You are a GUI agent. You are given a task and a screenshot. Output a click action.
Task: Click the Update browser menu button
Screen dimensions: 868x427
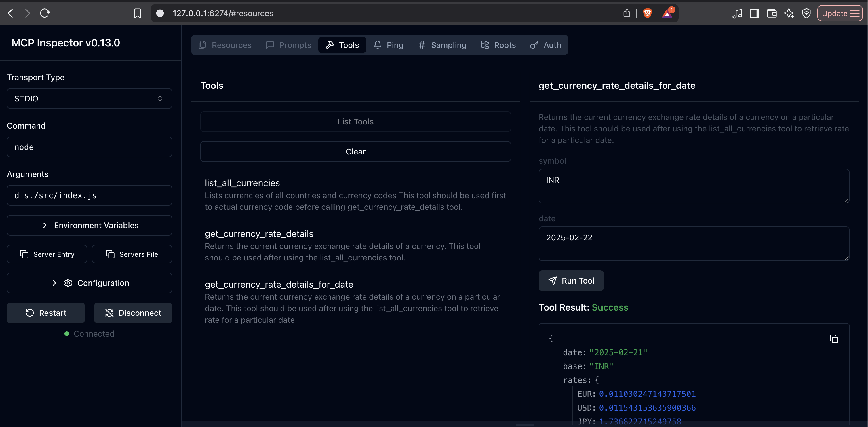tap(840, 14)
